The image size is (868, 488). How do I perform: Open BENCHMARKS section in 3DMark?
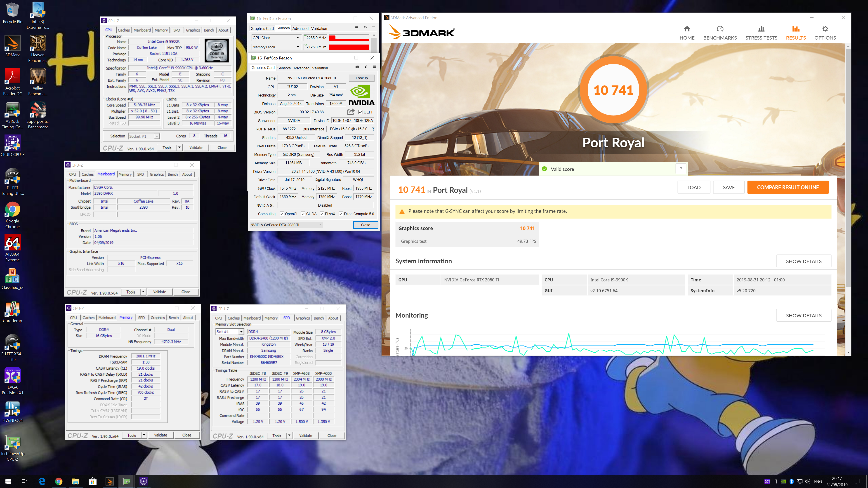click(x=720, y=33)
